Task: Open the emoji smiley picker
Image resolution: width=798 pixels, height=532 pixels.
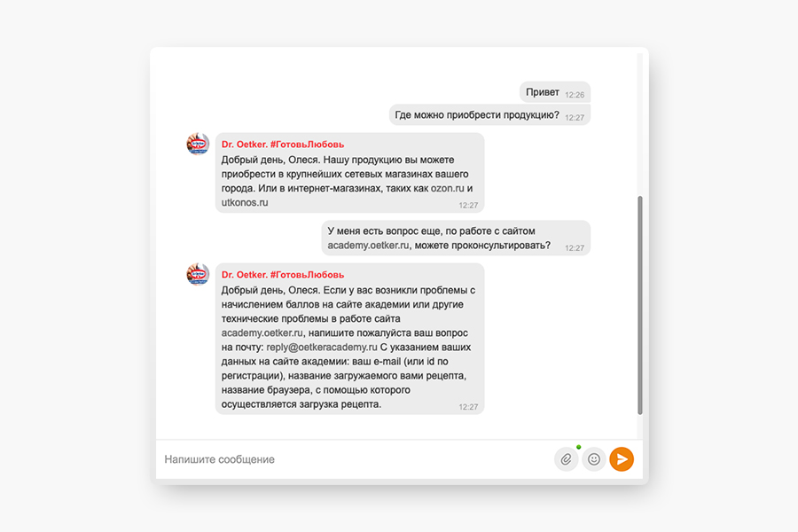Action: click(593, 459)
